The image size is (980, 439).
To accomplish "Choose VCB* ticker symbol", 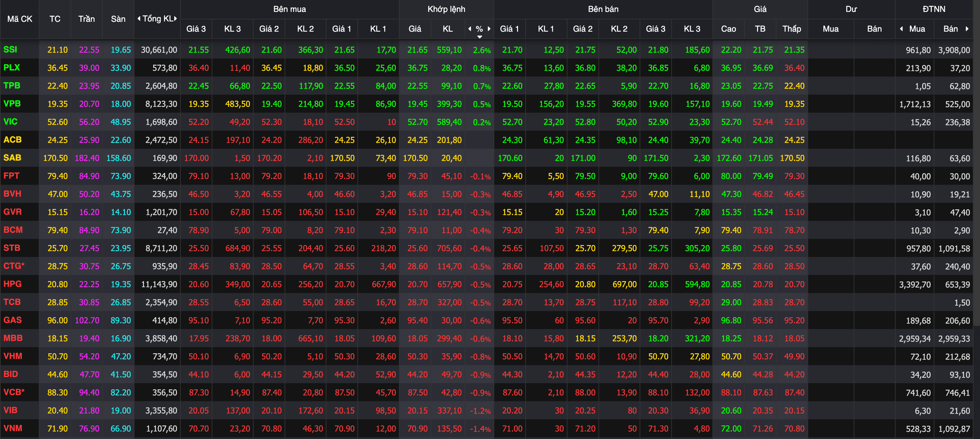I will pyautogui.click(x=14, y=392).
